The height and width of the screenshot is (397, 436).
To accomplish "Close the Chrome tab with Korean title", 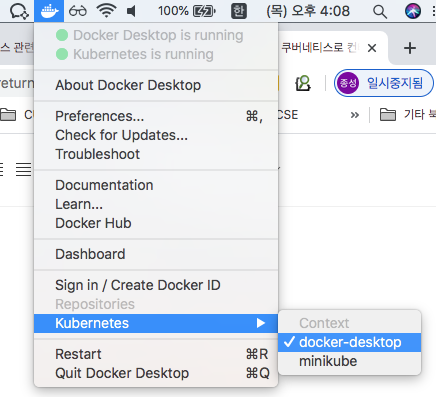I will pos(372,49).
